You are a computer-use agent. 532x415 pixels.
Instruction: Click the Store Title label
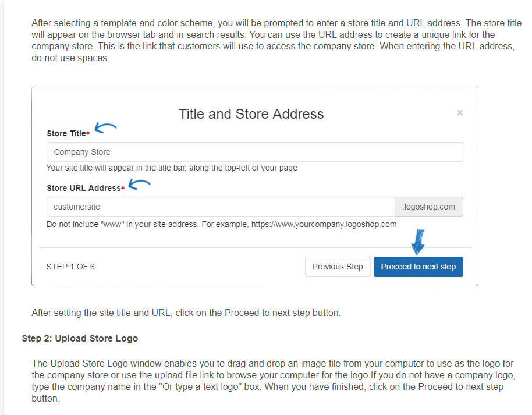pyautogui.click(x=66, y=133)
